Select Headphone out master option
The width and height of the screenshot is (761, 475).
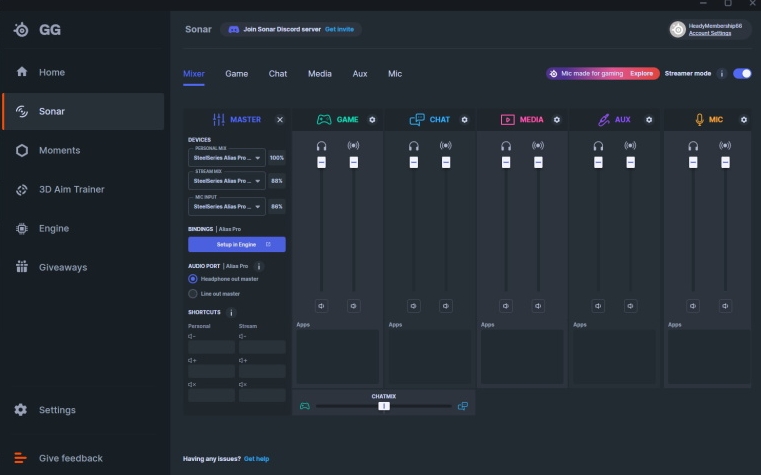pos(193,279)
